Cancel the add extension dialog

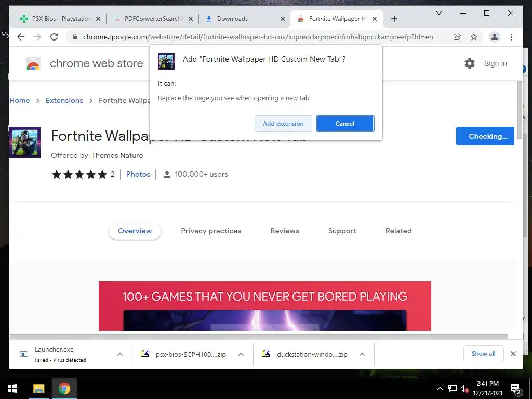coord(345,124)
